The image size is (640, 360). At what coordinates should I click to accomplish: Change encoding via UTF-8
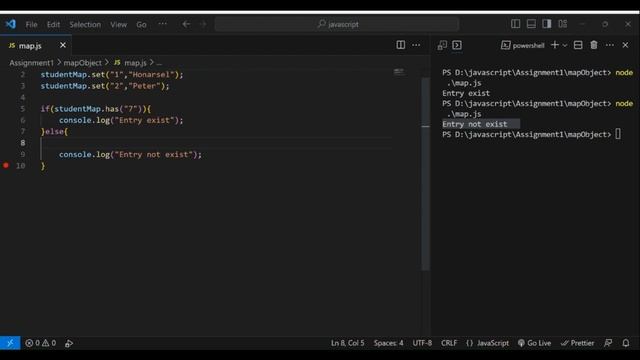click(x=422, y=343)
